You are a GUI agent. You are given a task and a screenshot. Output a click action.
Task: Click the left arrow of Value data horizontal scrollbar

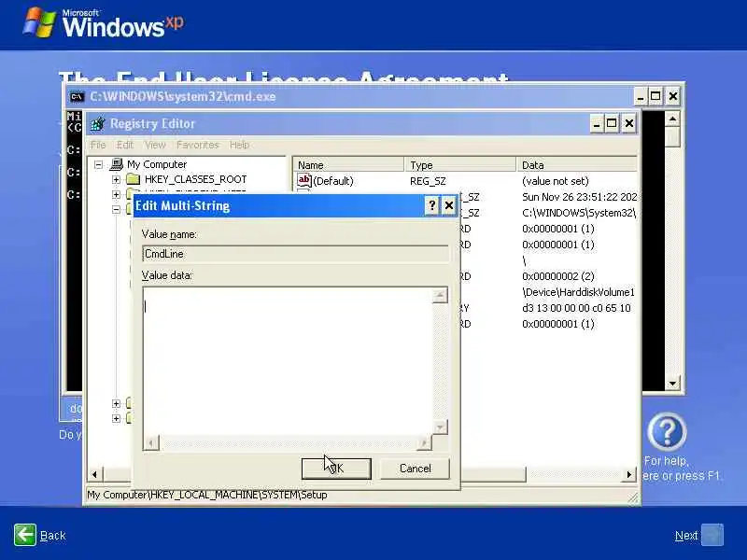click(x=151, y=443)
